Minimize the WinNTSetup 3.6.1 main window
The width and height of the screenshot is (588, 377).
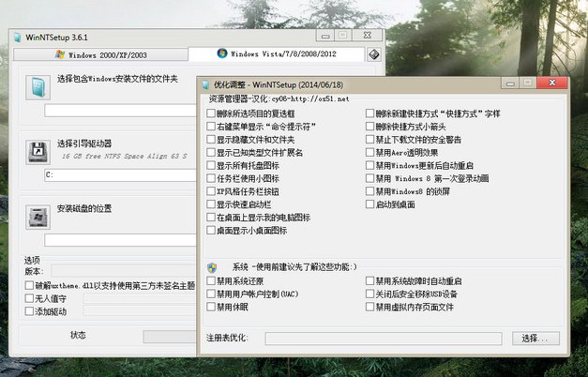(x=325, y=36)
